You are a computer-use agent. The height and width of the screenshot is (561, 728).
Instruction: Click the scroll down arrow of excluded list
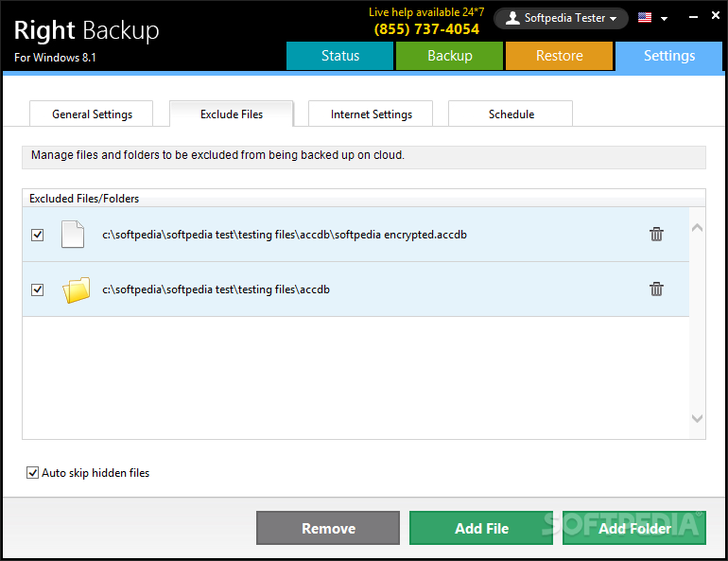pos(697,418)
